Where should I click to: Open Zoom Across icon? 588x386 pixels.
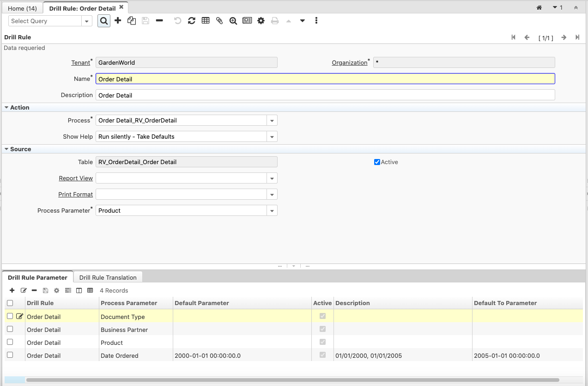(233, 21)
